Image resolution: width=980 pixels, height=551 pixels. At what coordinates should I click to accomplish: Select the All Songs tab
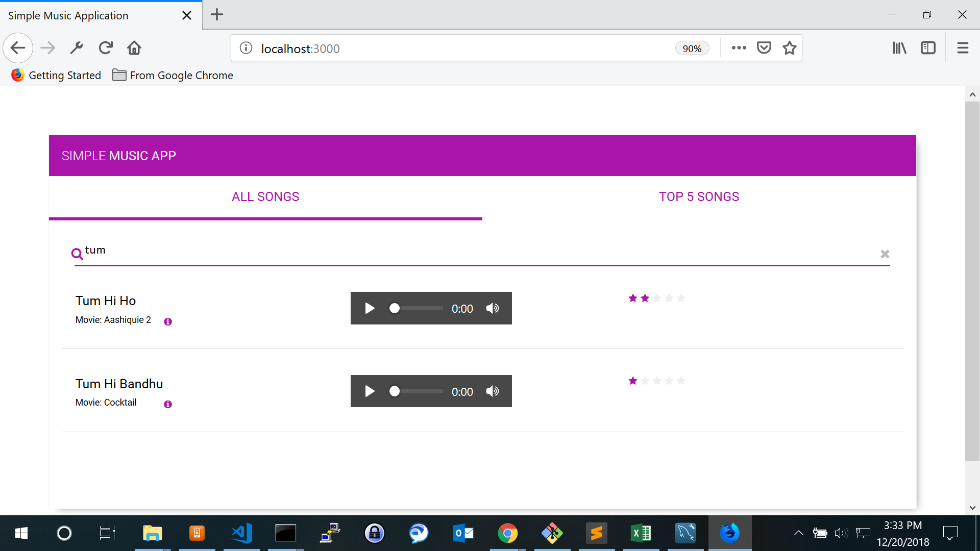(265, 197)
